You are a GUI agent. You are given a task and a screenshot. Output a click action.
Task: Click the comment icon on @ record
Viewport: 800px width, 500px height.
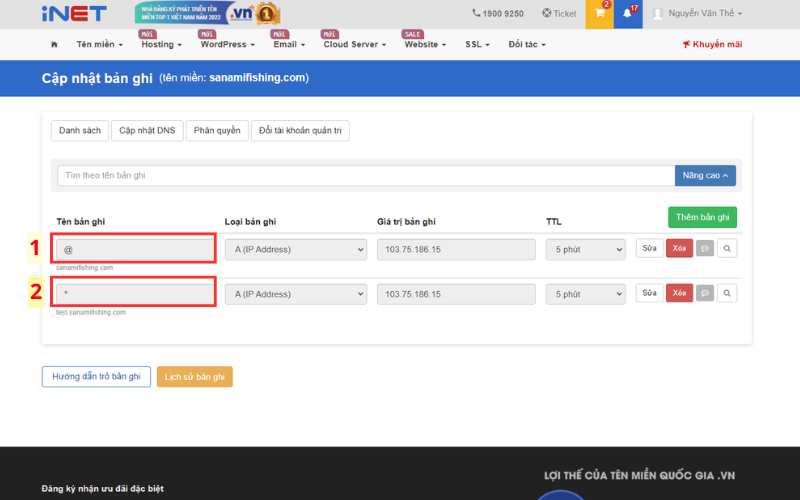[705, 248]
